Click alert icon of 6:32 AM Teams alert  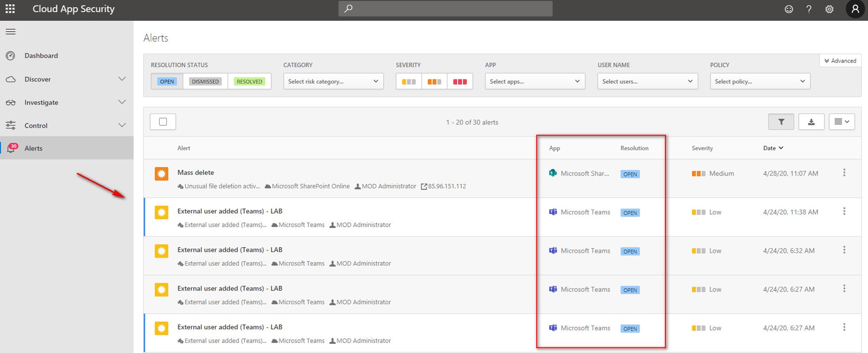click(161, 251)
